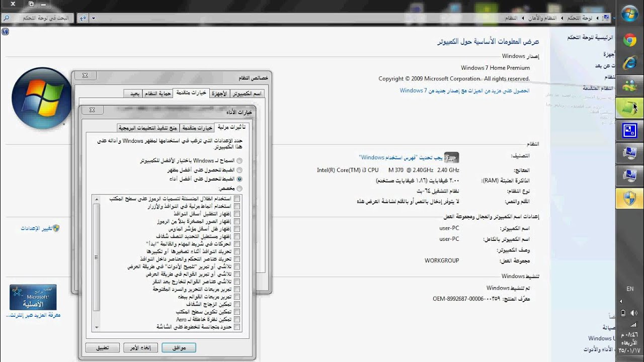Click the 'النظام والأمان' breadcrumb
The image size is (644, 362).
[543, 18]
